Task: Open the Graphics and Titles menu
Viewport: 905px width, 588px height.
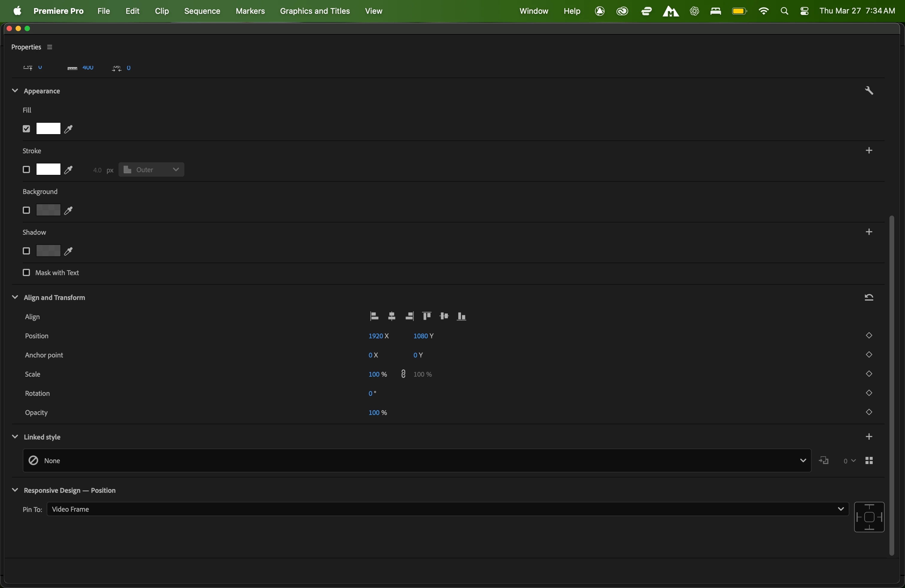Action: pos(315,11)
